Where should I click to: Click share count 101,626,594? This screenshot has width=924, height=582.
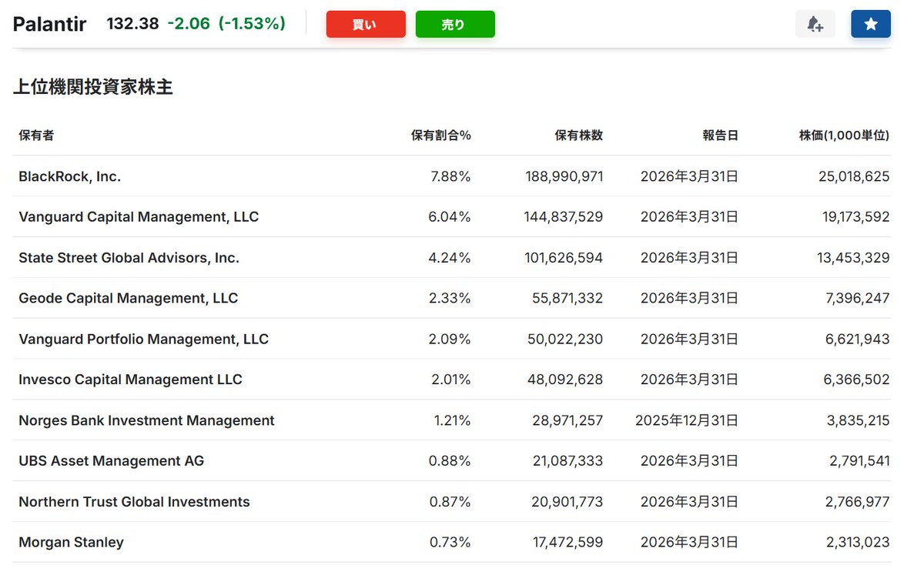click(x=563, y=258)
